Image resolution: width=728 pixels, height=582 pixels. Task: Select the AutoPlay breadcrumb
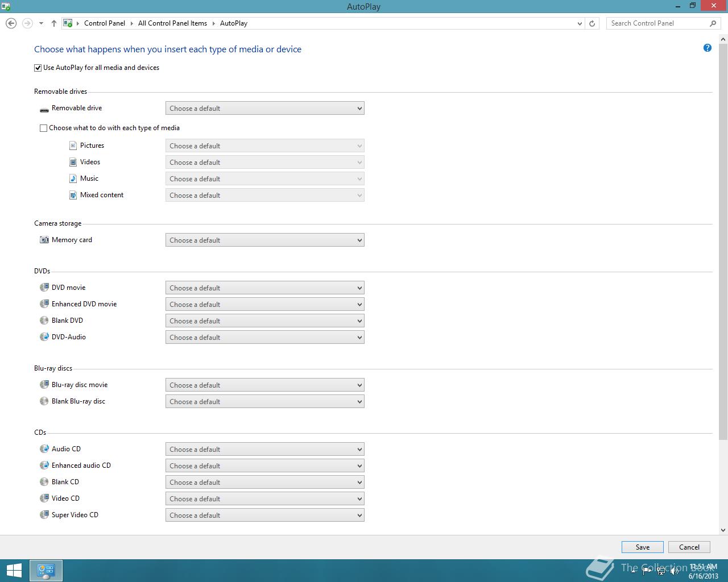(x=234, y=23)
